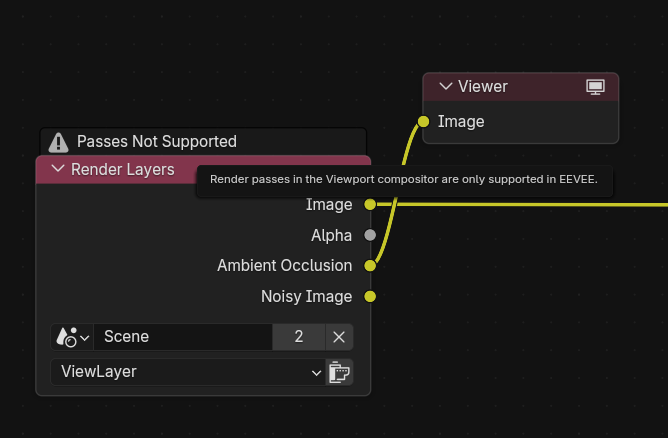Screen dimensions: 668x438
Task: Click the Render Layers Image output socket
Action: click(370, 205)
